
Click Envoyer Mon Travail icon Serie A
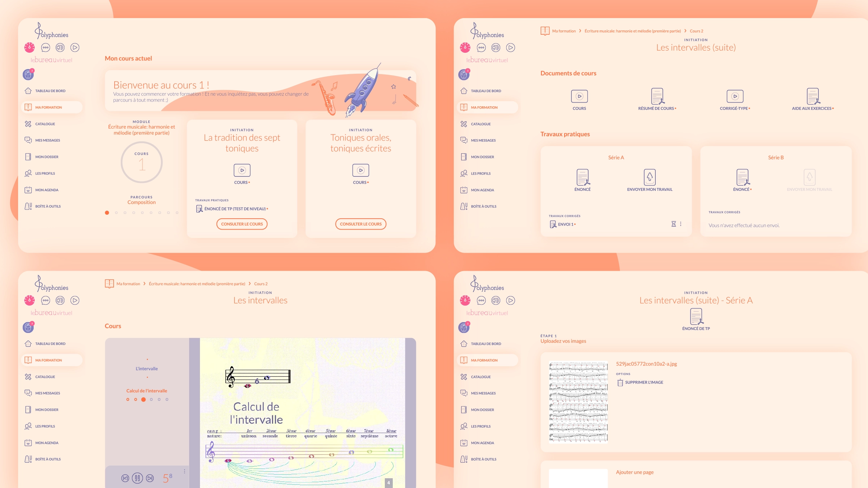pyautogui.click(x=648, y=177)
